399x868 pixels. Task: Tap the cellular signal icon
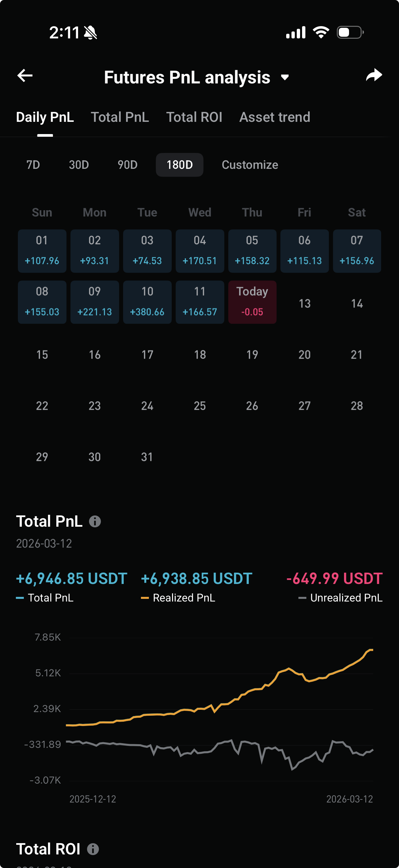(296, 33)
